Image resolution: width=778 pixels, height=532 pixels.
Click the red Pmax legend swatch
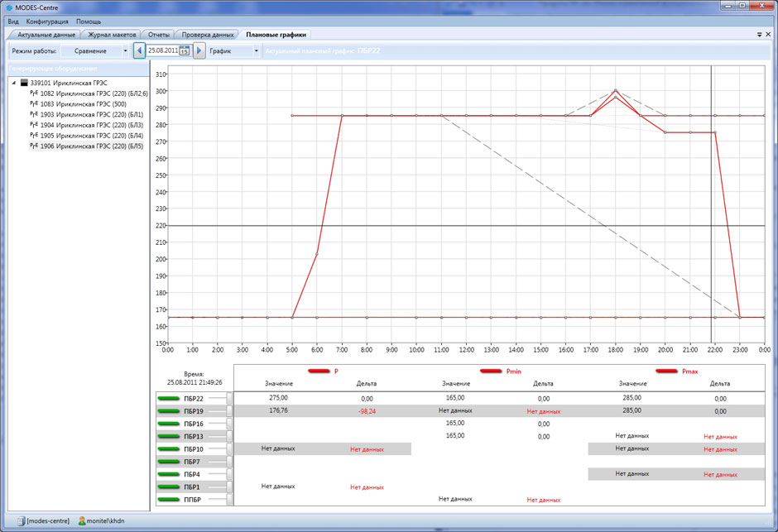pyautogui.click(x=666, y=371)
